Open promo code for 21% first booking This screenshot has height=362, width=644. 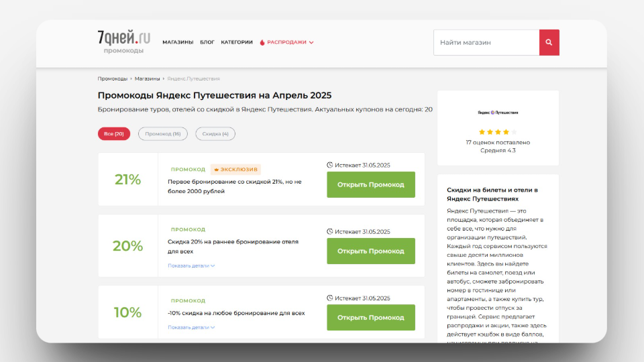point(371,185)
